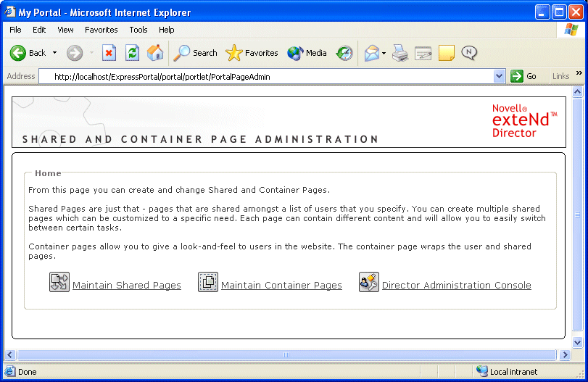This screenshot has height=382, width=588.
Task: Click the vertical scrollbar up arrow
Action: point(578,91)
